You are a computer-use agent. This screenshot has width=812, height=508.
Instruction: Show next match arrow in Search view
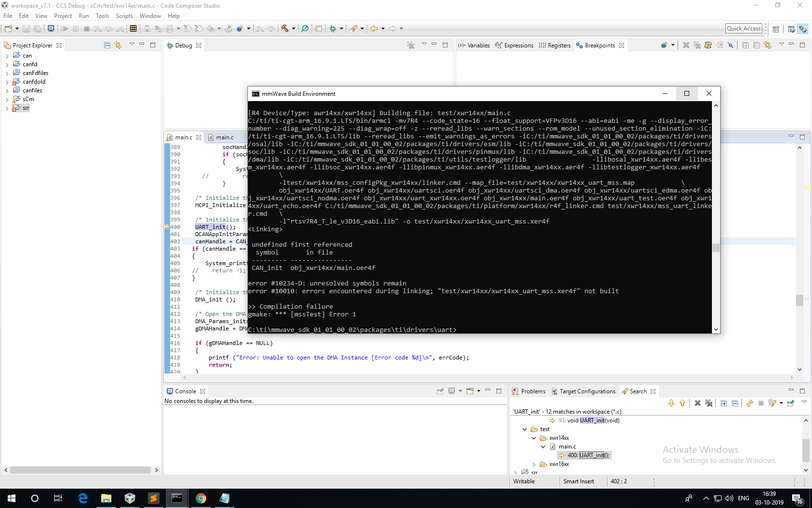[671, 403]
